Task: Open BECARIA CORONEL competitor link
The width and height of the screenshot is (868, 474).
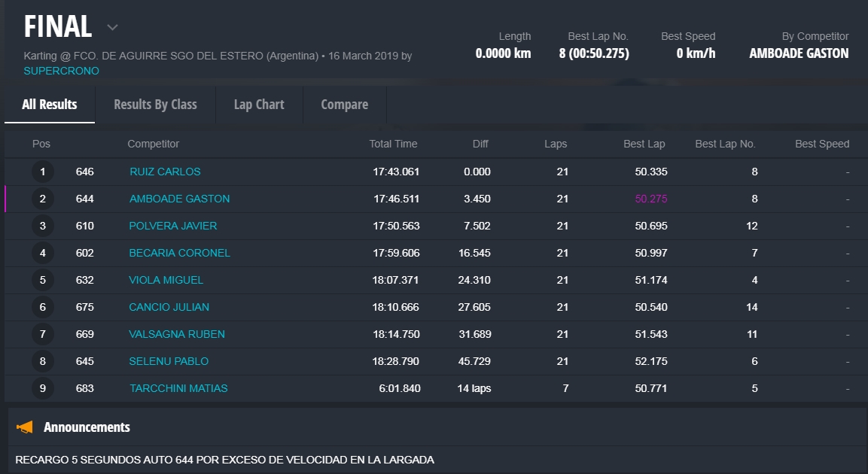Action: click(179, 253)
